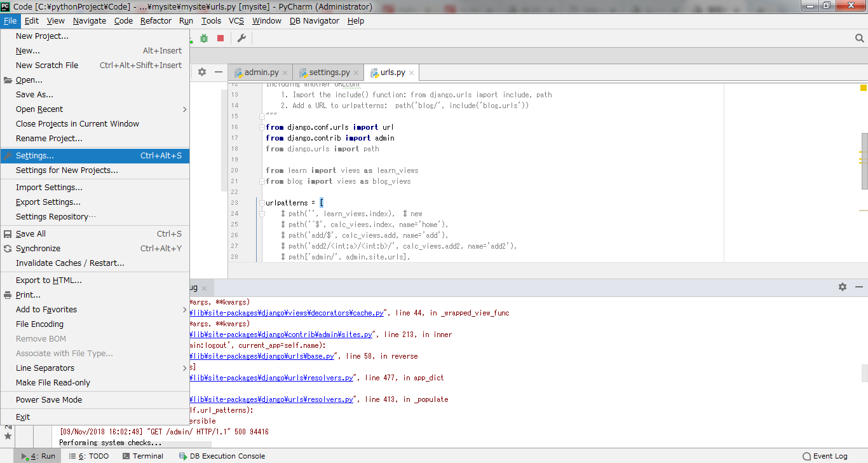
Task: Open the sites.py traceback link
Action: pyautogui.click(x=281, y=335)
